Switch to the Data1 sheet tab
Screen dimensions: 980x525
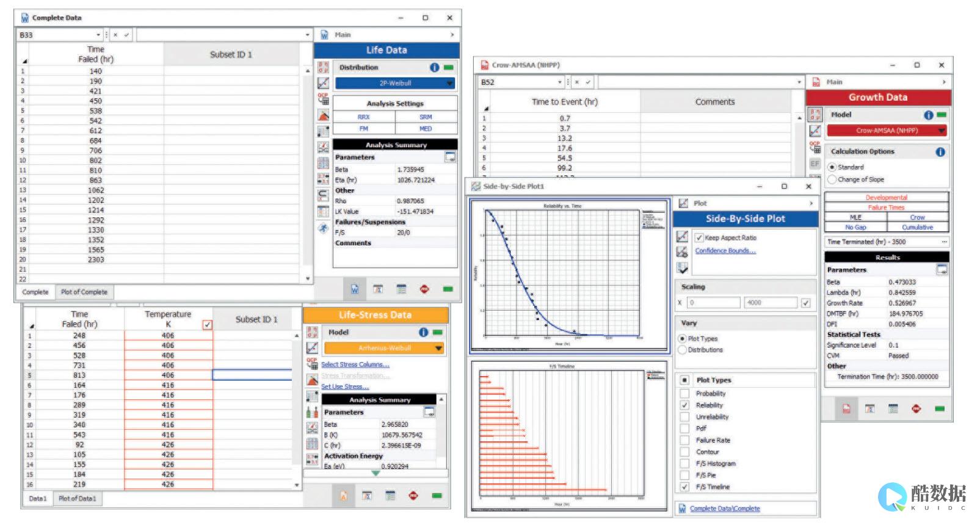tap(38, 499)
